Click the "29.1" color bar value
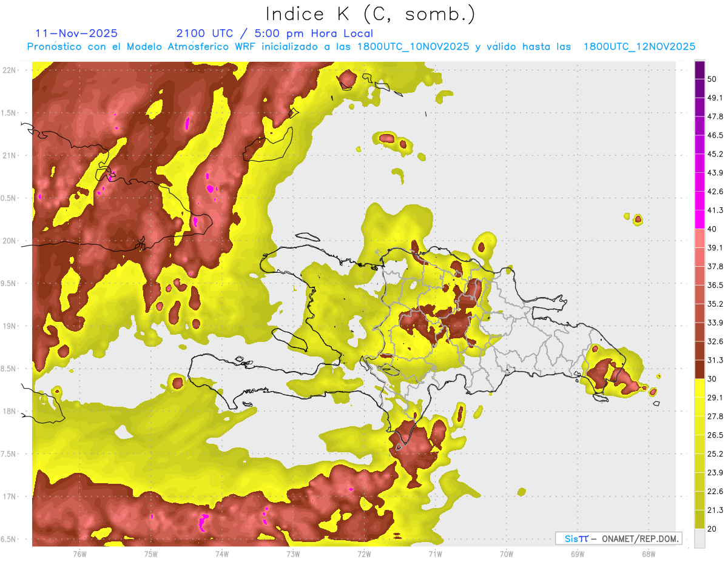Viewport: 728px width, 562px height. click(715, 398)
